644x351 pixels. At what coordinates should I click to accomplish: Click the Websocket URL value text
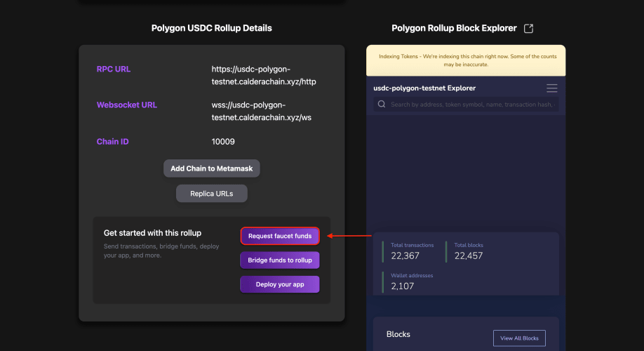click(x=262, y=111)
